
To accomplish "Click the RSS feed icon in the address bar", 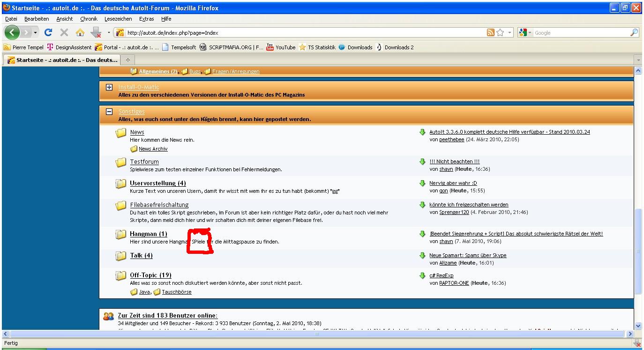I will 491,33.
